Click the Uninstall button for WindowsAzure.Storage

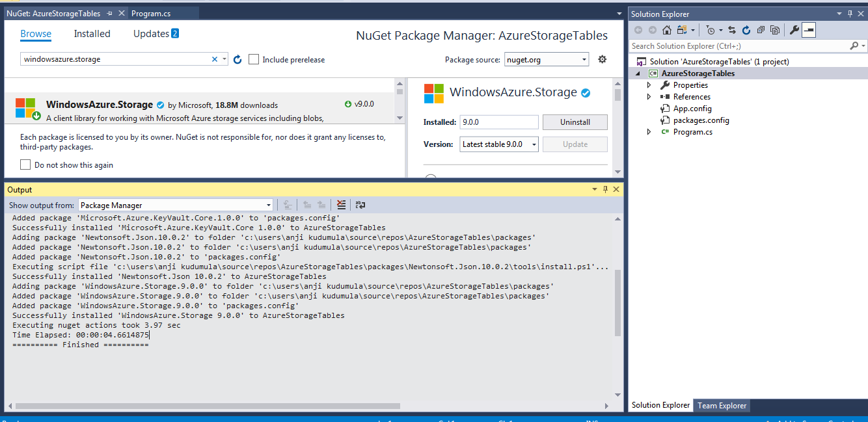pyautogui.click(x=575, y=122)
